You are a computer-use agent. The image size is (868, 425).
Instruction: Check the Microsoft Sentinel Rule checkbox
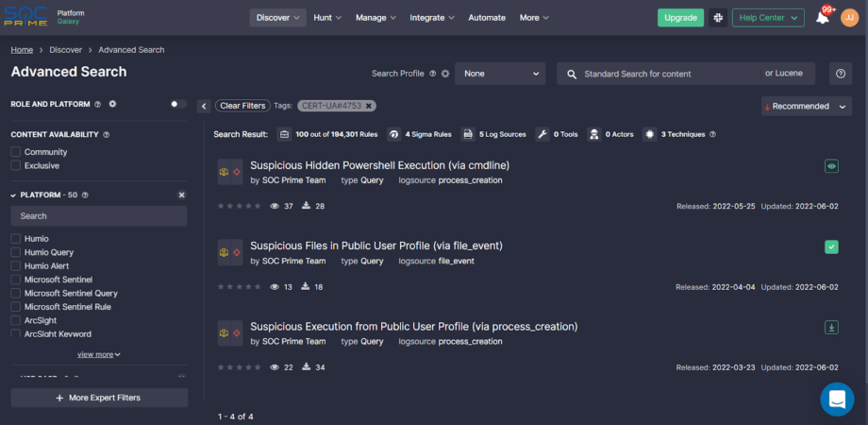(15, 306)
